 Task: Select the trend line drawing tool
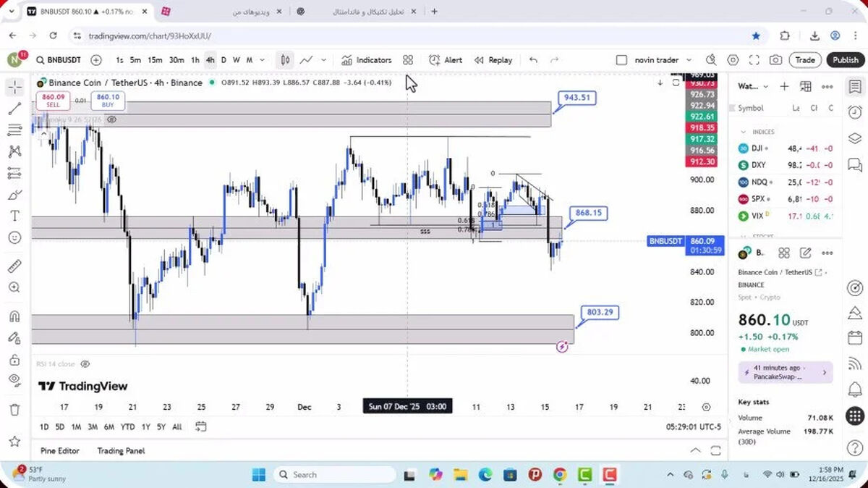pyautogui.click(x=14, y=109)
